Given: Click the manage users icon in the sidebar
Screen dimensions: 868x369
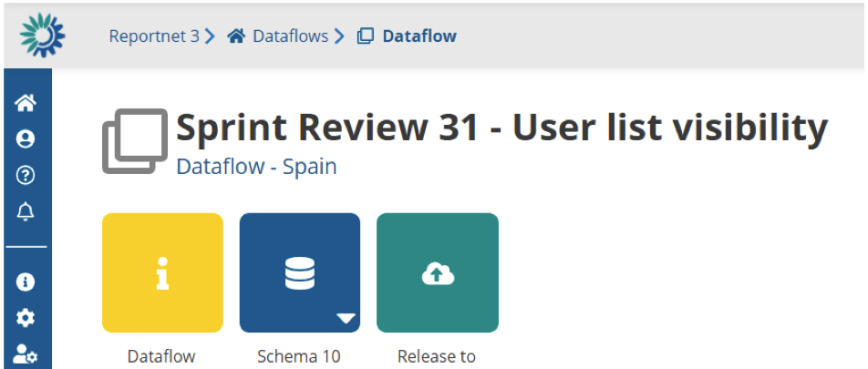Looking at the screenshot, I should (26, 354).
